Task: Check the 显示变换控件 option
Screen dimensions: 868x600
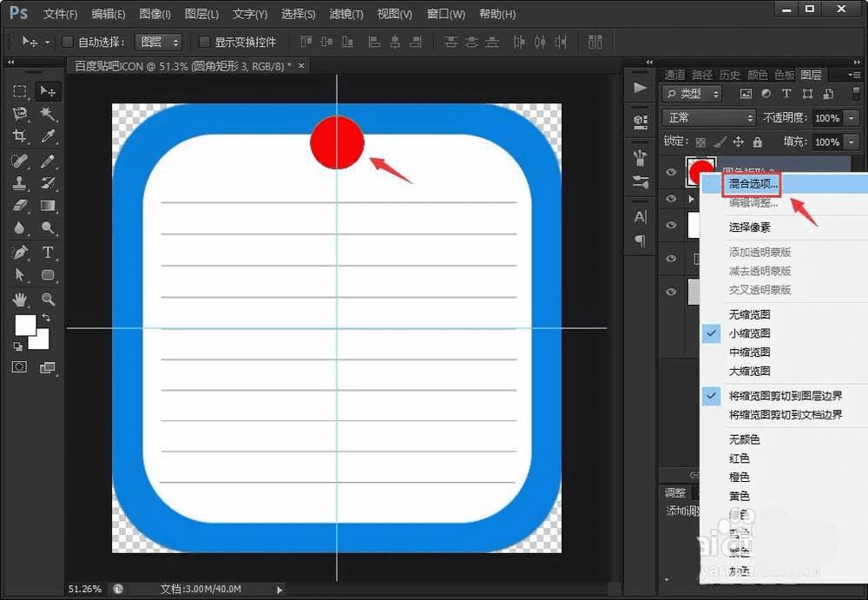Action: [205, 42]
